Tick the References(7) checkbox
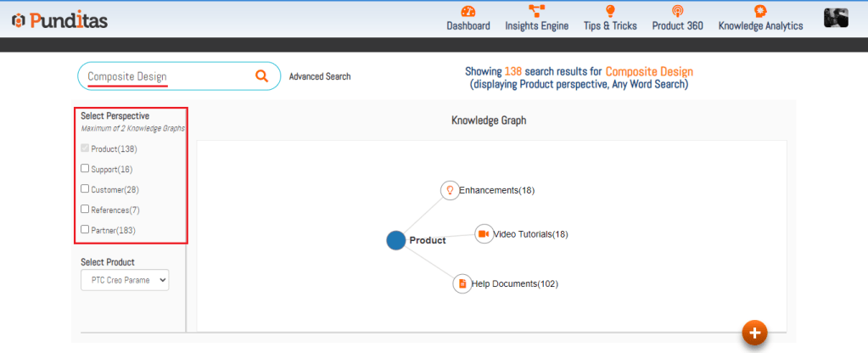The width and height of the screenshot is (868, 353). pyautogui.click(x=85, y=209)
